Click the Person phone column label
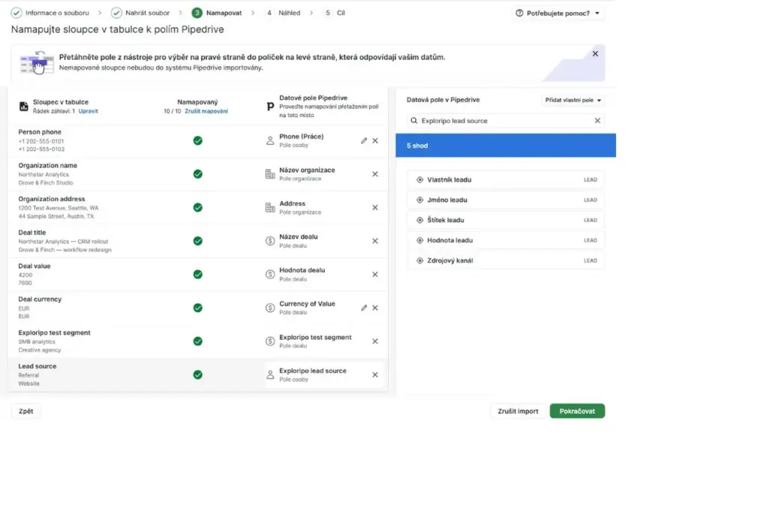The width and height of the screenshot is (770, 532). [40, 132]
